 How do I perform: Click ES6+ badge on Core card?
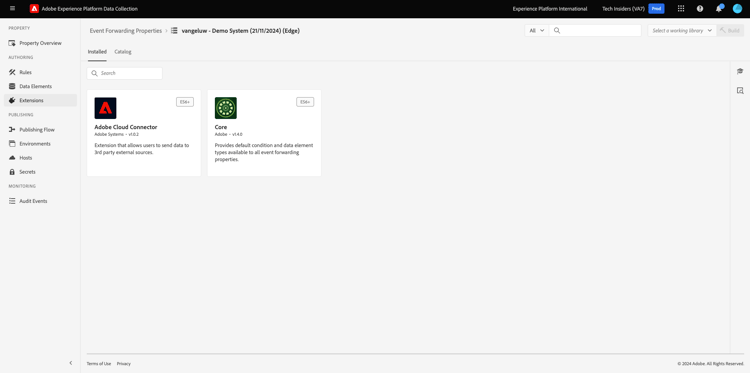305,102
